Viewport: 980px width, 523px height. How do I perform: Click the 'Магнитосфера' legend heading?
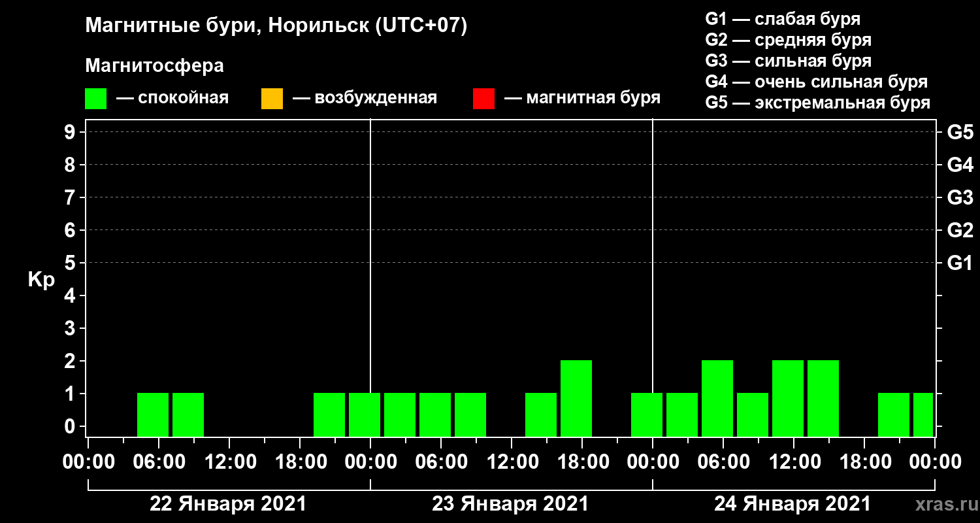click(154, 66)
